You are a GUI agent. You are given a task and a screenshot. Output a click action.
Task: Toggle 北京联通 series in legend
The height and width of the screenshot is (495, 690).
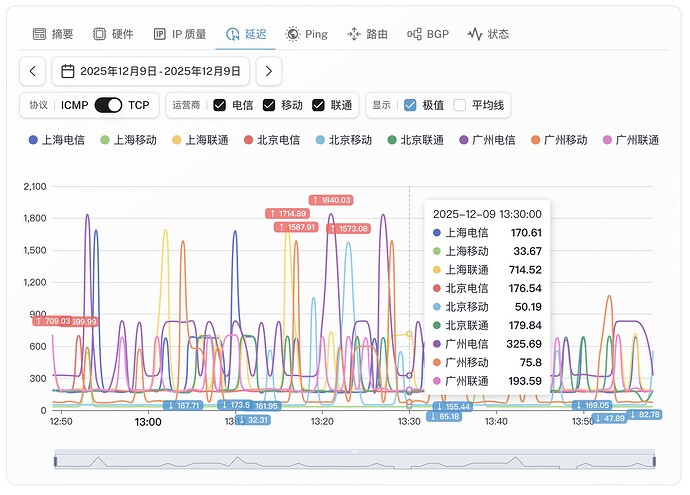point(415,140)
